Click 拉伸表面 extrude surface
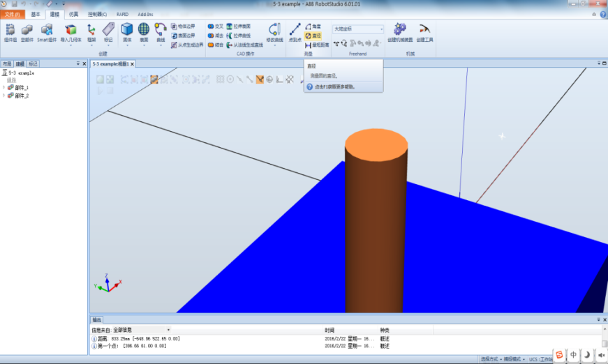608x364 pixels. point(239,26)
